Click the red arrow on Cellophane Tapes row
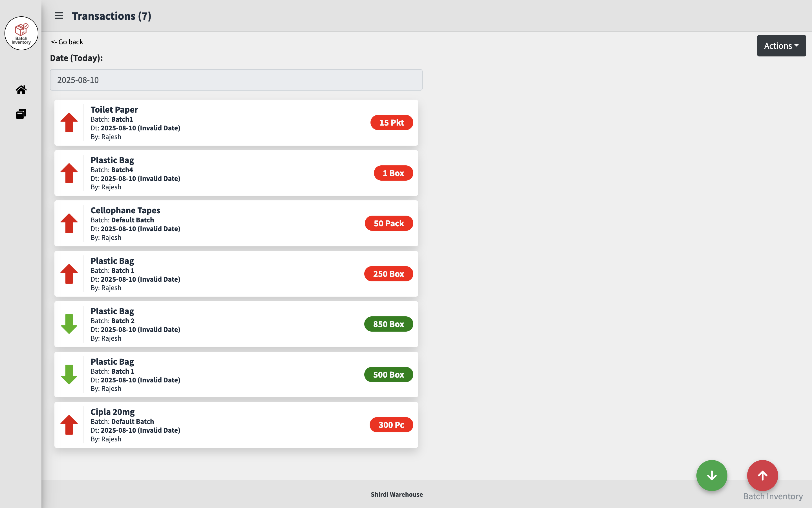This screenshot has height=508, width=812. coord(69,224)
